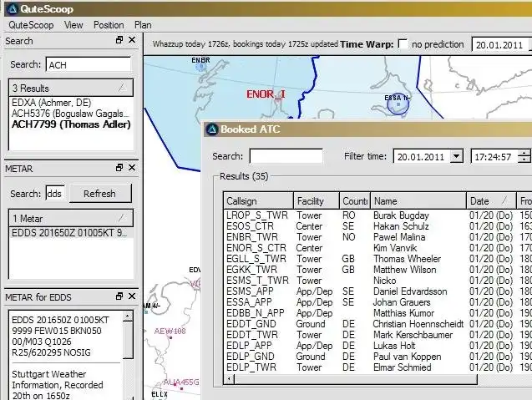Viewport: 532px width, 400px height.
Task: Click the METAR search field
Action: [55, 194]
